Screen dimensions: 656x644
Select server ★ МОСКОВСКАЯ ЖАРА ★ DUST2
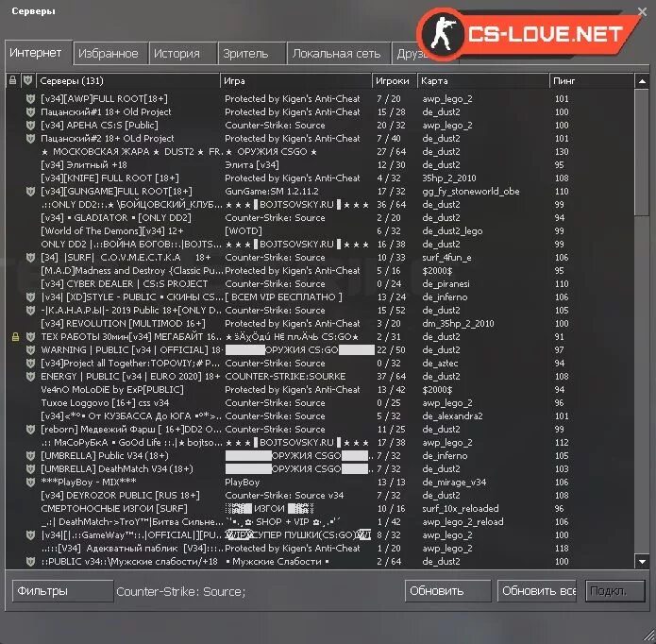tap(320, 151)
